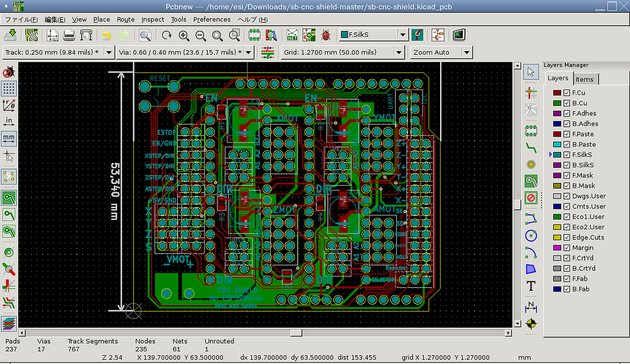Open the Route menu
Viewport: 630px width, 364px height.
coord(125,19)
